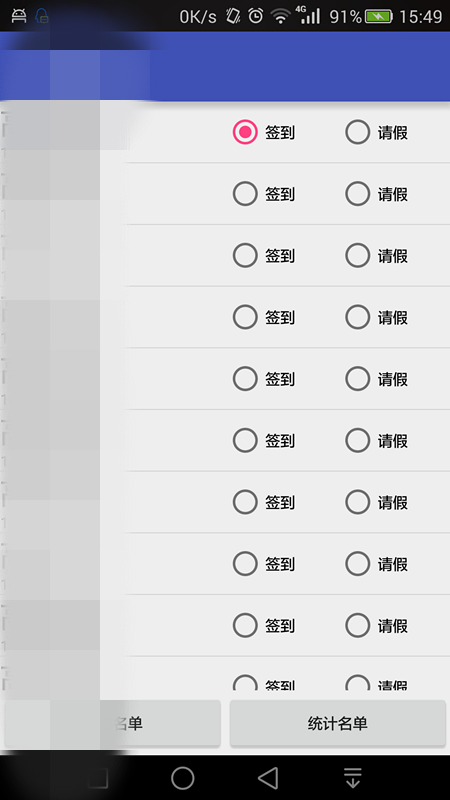Screen dimensions: 450x800
Task: Select 签到 radio in the second row
Action: pyautogui.click(x=264, y=194)
